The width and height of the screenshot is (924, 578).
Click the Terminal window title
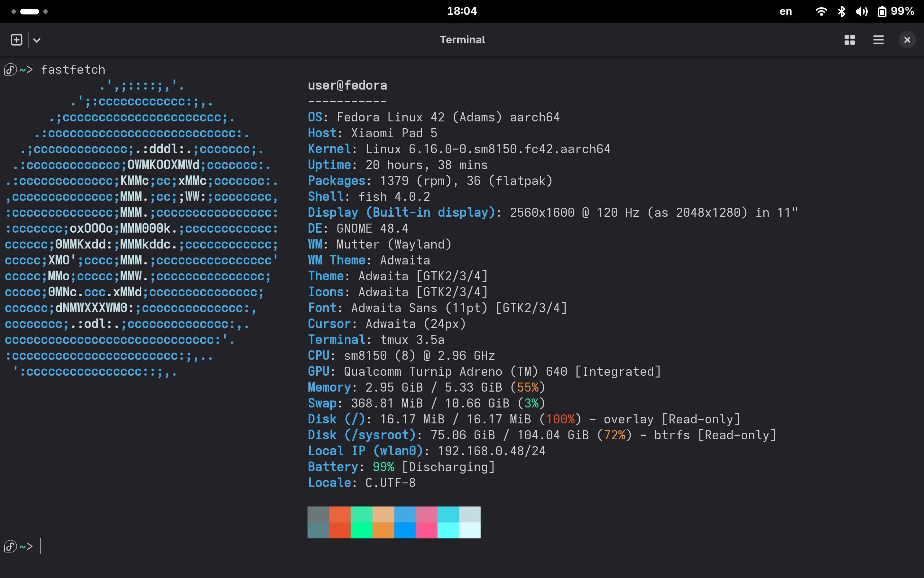click(462, 40)
